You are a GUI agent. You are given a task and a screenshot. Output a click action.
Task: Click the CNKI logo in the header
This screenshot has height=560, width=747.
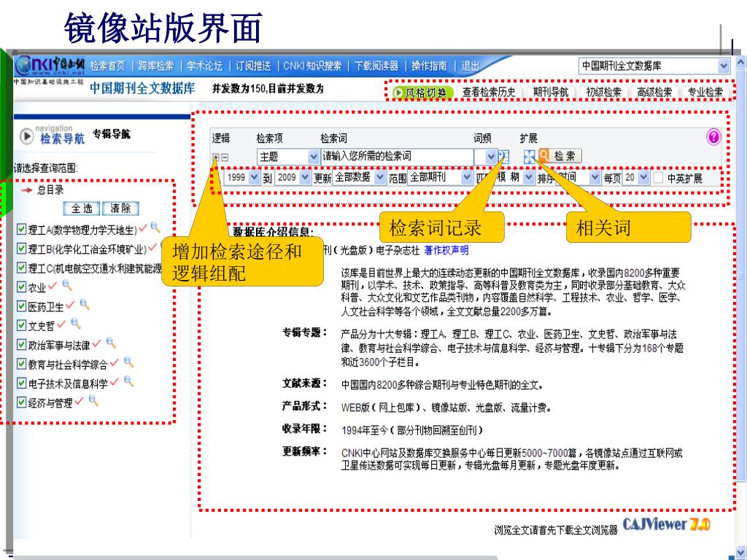coord(50,65)
